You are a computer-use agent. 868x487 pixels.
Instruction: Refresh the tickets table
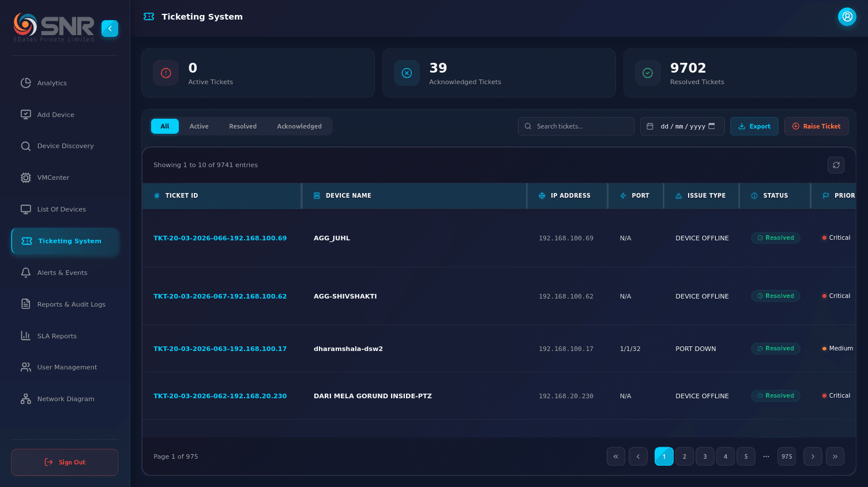point(836,165)
